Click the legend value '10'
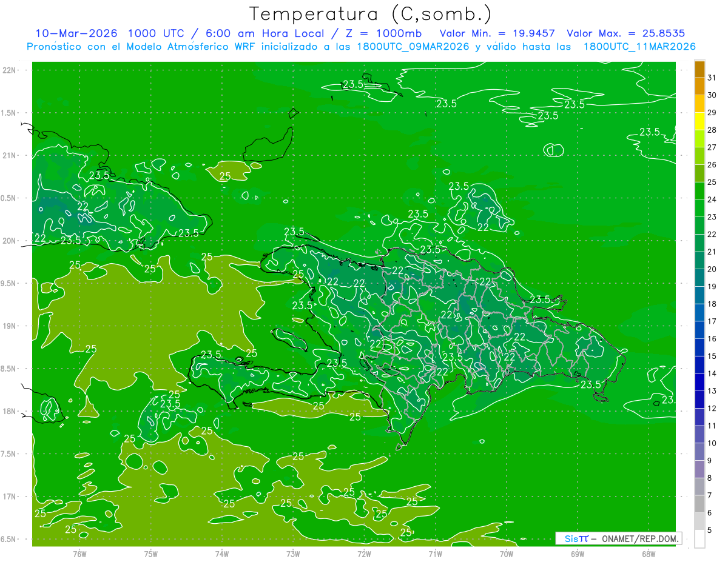The width and height of the screenshot is (728, 562). pyautogui.click(x=712, y=443)
